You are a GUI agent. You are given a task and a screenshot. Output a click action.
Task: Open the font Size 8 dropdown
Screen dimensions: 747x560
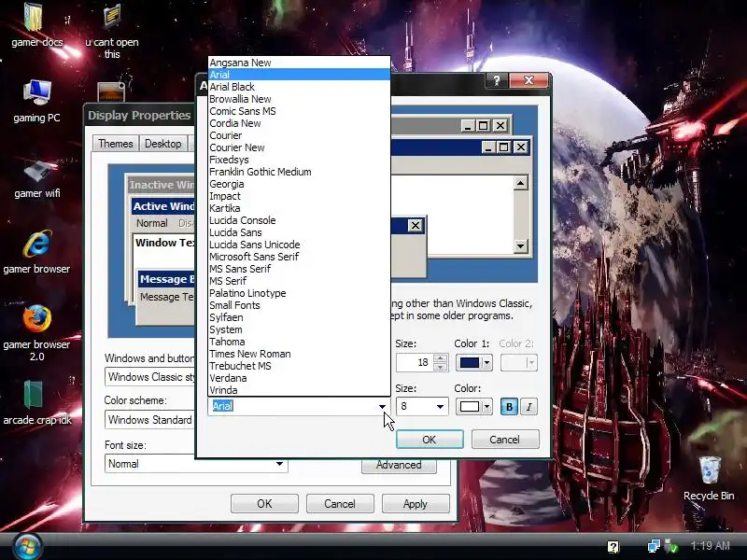440,406
